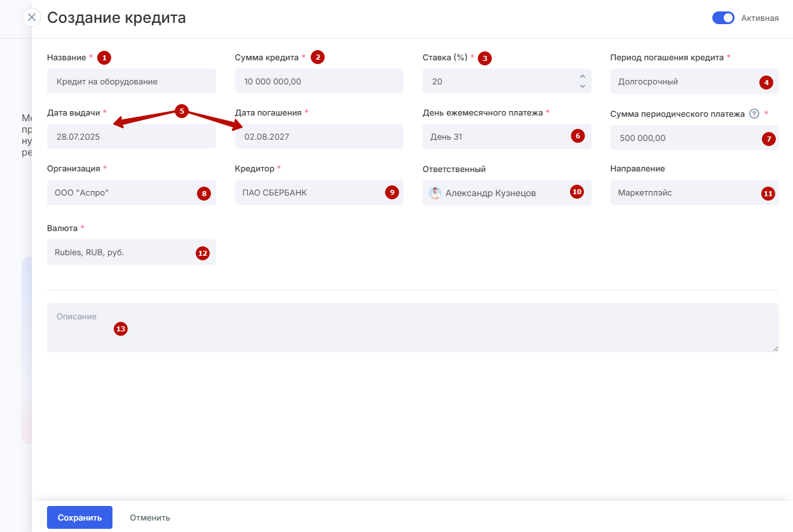Viewport: 793px width, 532px height.
Task: Click the Период погашения кредита label
Action: (667, 57)
